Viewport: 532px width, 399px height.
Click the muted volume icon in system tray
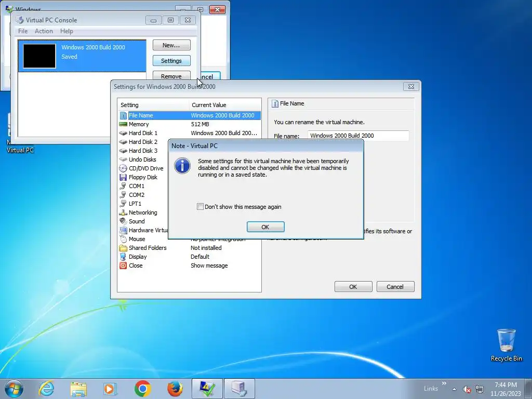tap(467, 389)
